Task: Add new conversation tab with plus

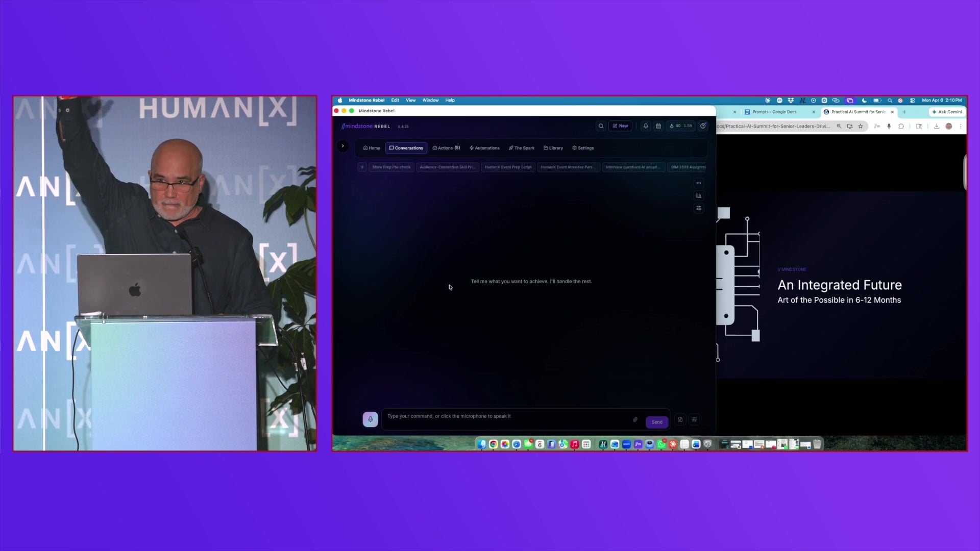Action: 362,167
